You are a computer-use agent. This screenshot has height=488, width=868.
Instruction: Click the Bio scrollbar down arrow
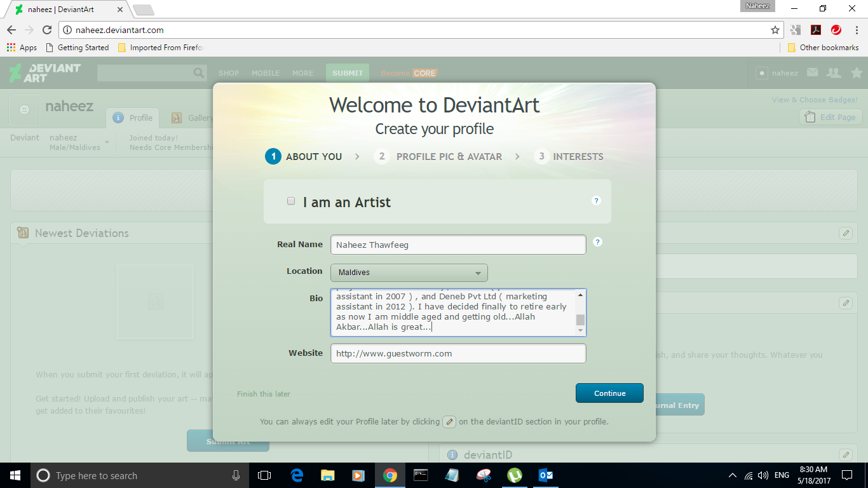pos(580,330)
